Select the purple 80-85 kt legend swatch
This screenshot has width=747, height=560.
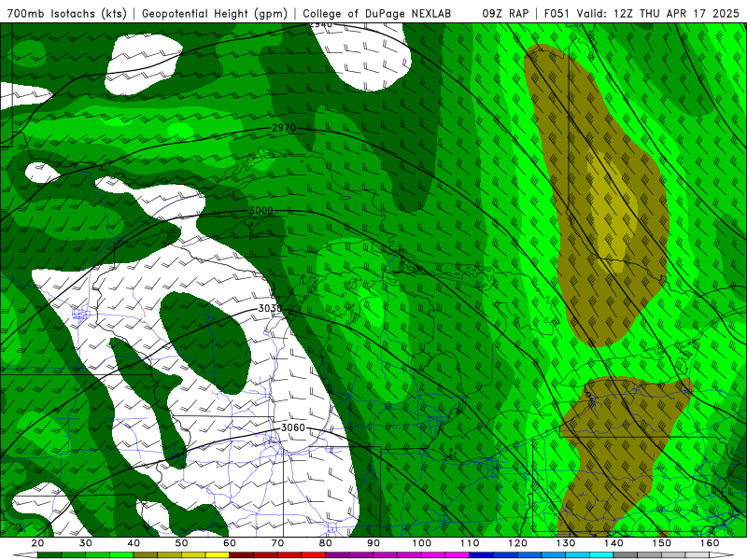tap(338, 555)
